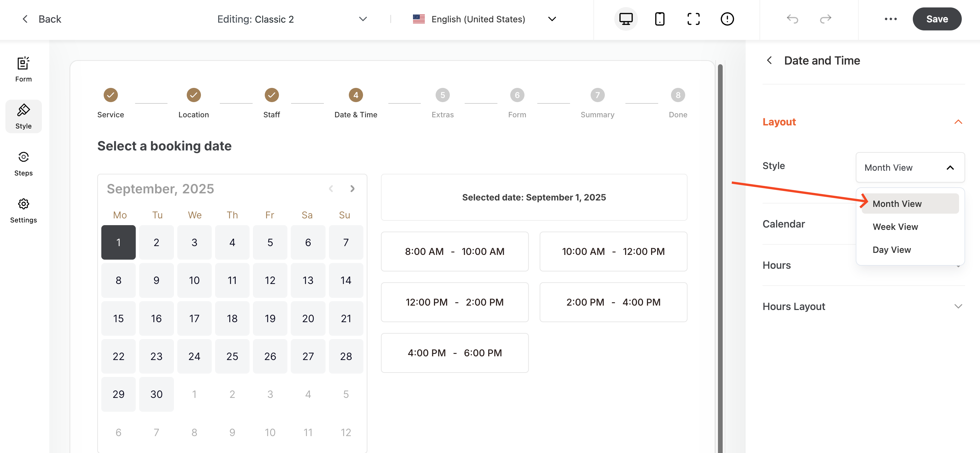980x453 pixels.
Task: Open fullscreen preview mode
Action: [x=693, y=19]
